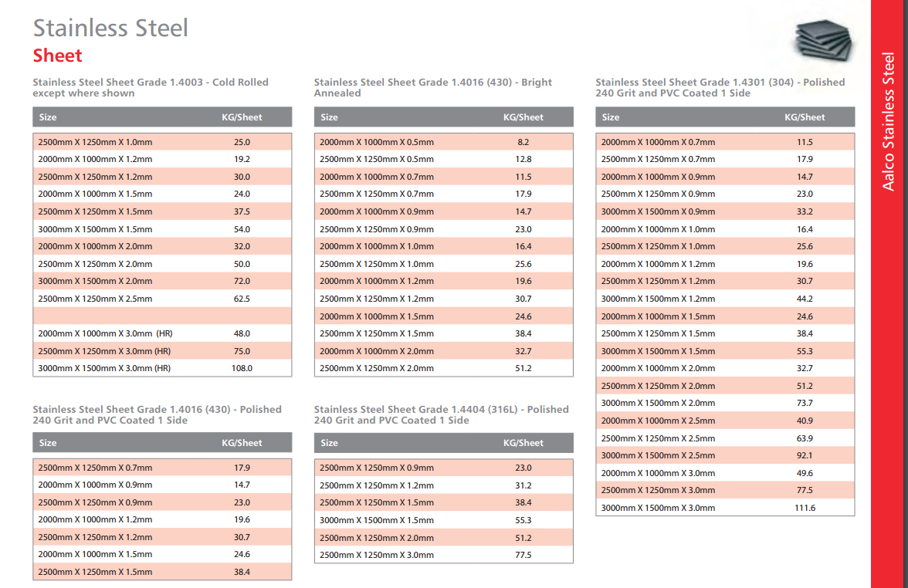The image size is (908, 588).
Task: Click the 111.6 KG/Sheet value
Action: tap(805, 508)
